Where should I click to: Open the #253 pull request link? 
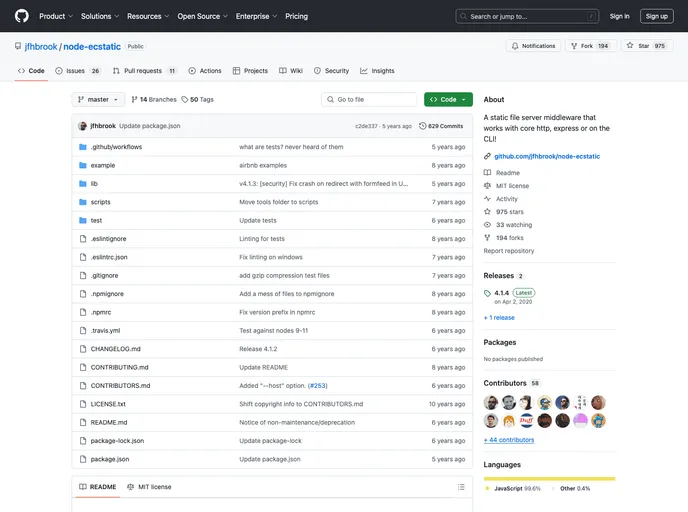coord(318,386)
